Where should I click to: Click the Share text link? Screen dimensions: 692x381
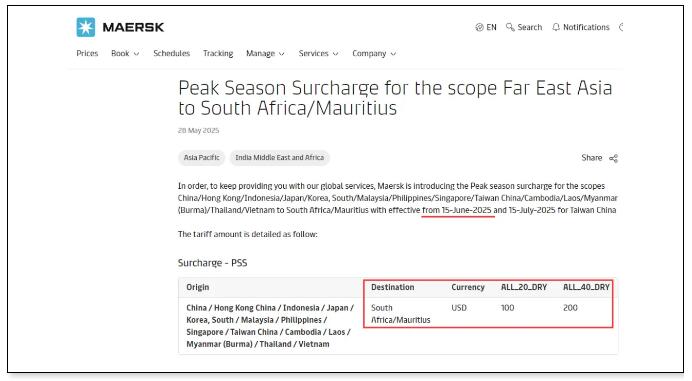pos(591,158)
